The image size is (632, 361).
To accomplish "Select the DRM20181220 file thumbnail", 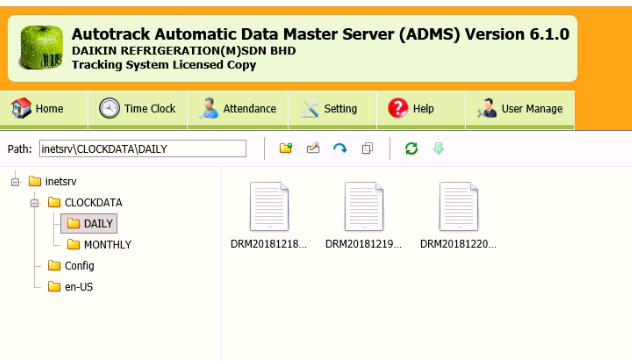I will [458, 216].
